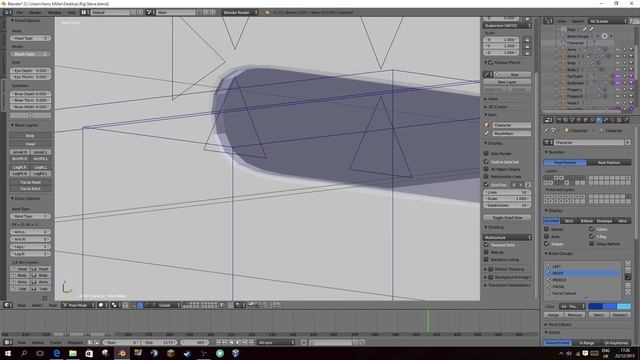Image resolution: width=640 pixels, height=360 pixels.
Task: Open the Quaternion rotation mode dropdown
Action: pos(507,25)
